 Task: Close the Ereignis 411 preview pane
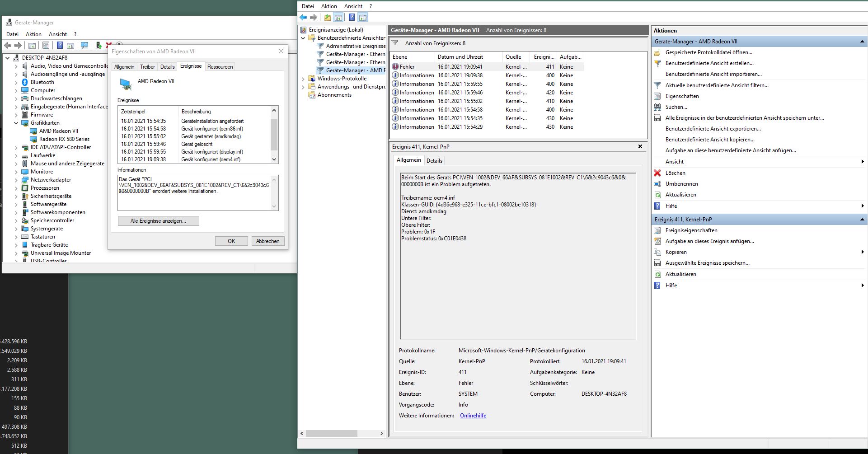coord(640,146)
